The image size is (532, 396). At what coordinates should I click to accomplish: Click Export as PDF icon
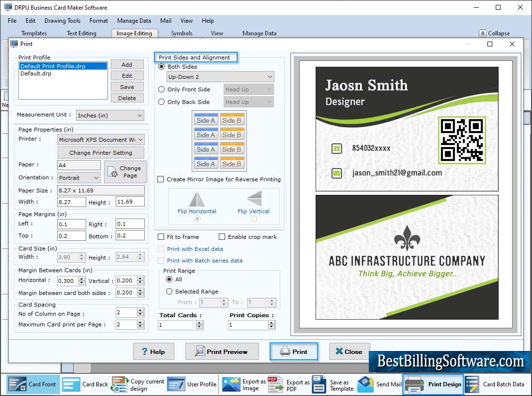point(275,384)
